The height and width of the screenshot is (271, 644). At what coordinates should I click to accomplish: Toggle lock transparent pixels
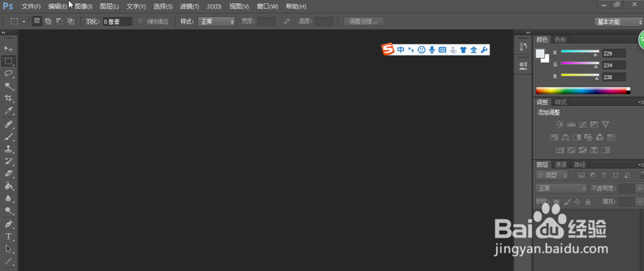(556, 201)
